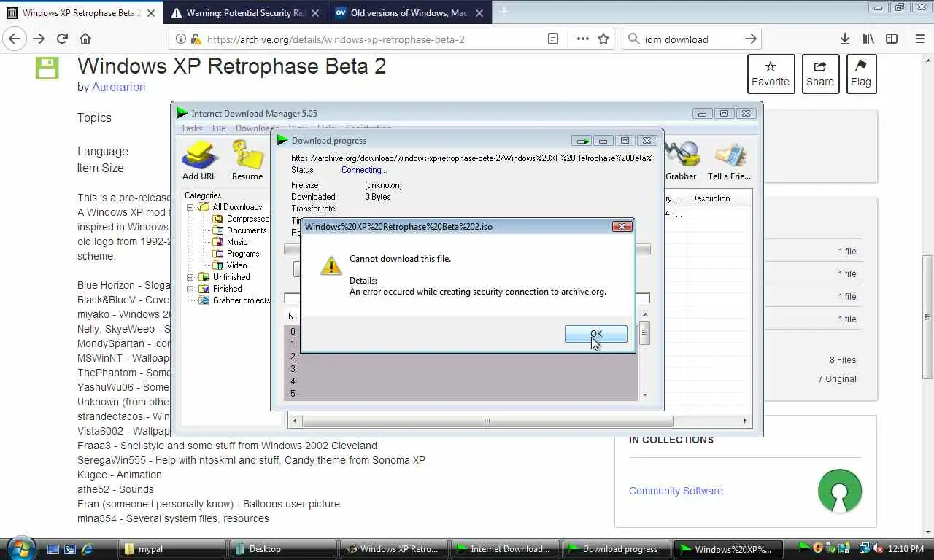Screen dimensions: 934x560
Task: Click the Share button
Action: [x=820, y=74]
